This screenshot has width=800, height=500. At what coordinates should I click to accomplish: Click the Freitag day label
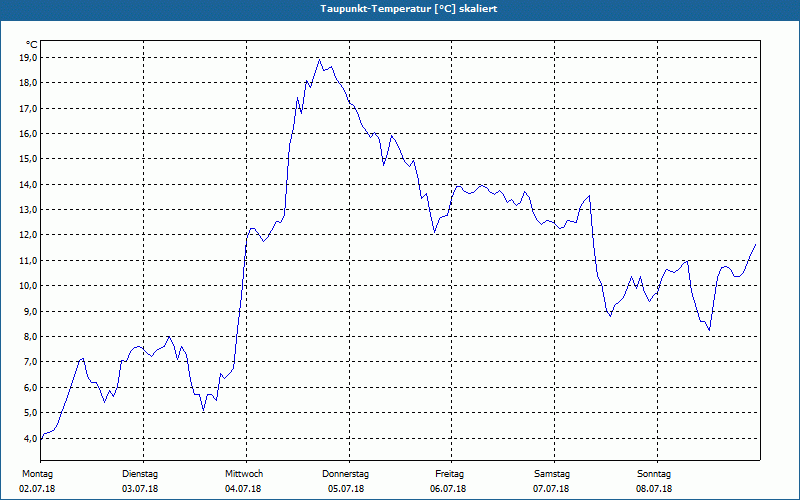pyautogui.click(x=449, y=474)
